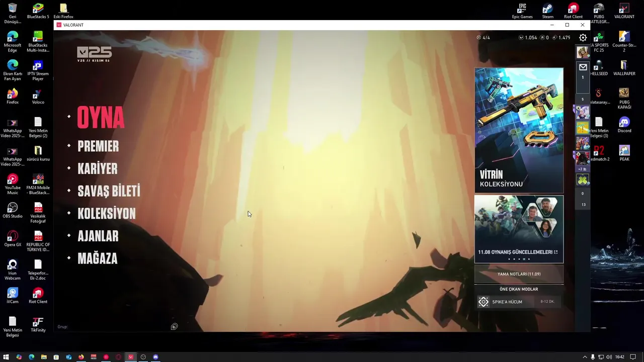
Task: Show hidden system tray icons
Action: tap(585, 357)
